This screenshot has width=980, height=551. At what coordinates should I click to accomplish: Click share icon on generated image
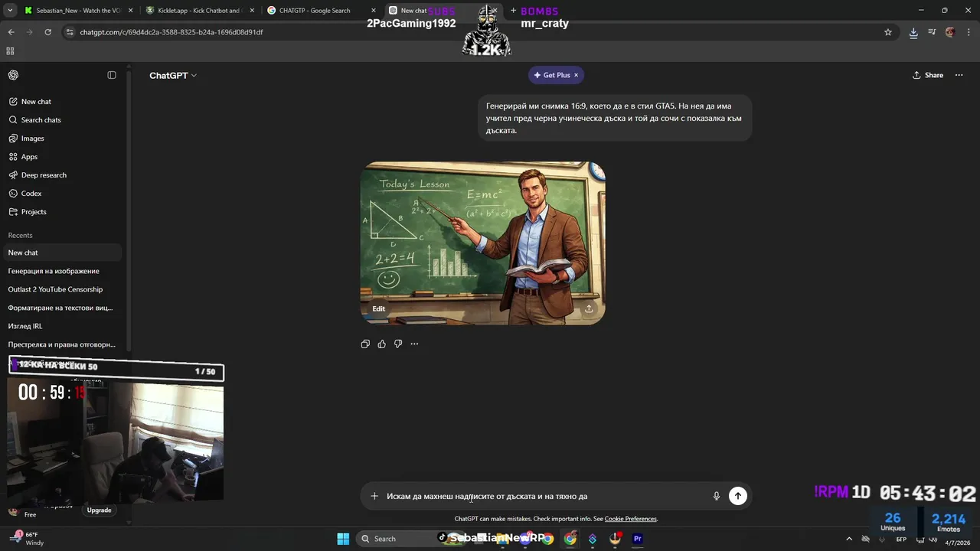[589, 308]
